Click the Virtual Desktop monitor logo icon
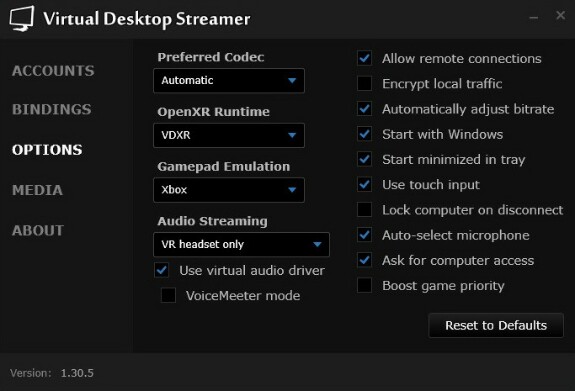 [22, 19]
